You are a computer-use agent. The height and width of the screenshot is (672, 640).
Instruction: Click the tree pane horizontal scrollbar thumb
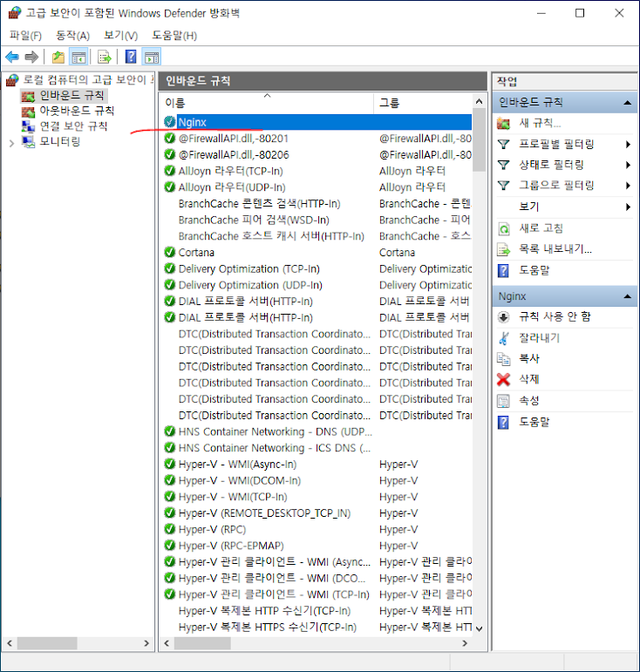(x=47, y=643)
